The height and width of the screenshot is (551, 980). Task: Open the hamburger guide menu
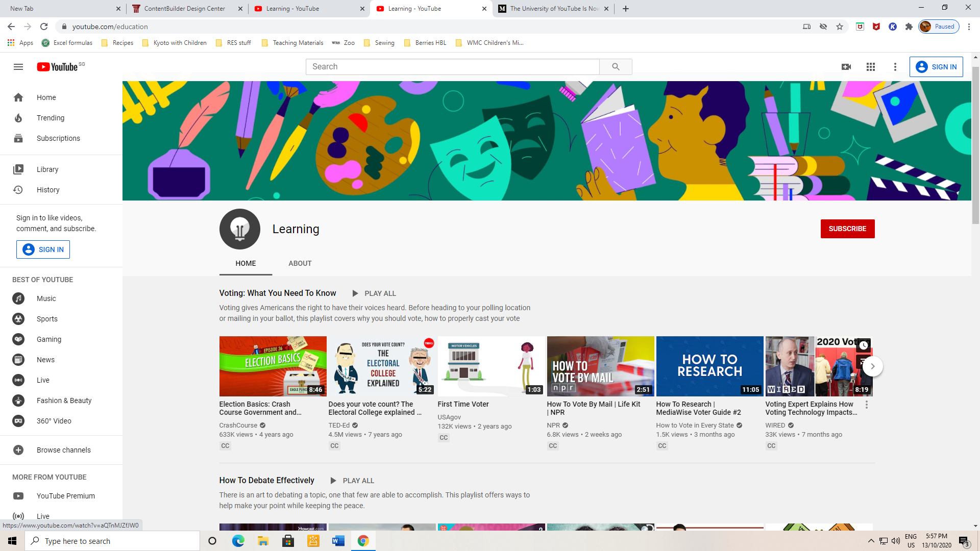[18, 67]
